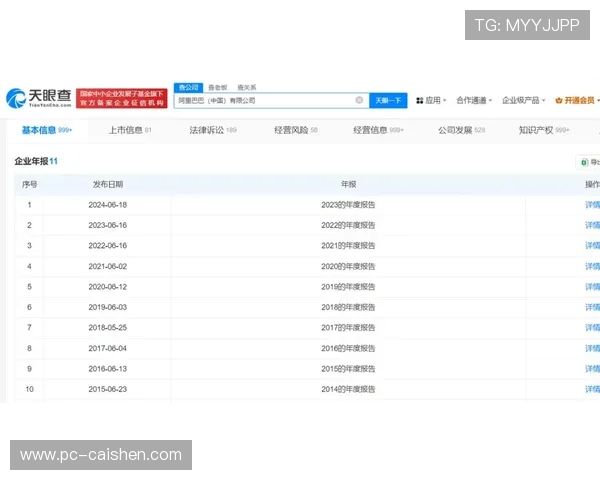
Task: Select the date 2015-06-23
Action: click(x=108, y=389)
